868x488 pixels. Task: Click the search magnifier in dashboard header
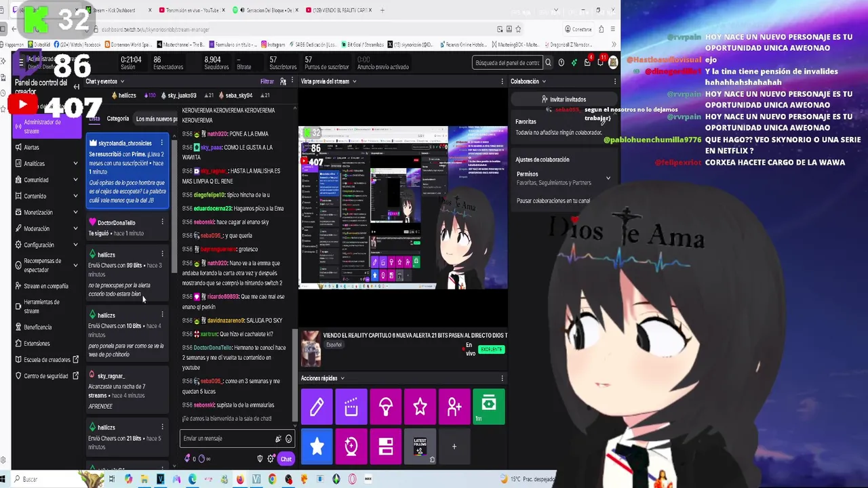(548, 63)
